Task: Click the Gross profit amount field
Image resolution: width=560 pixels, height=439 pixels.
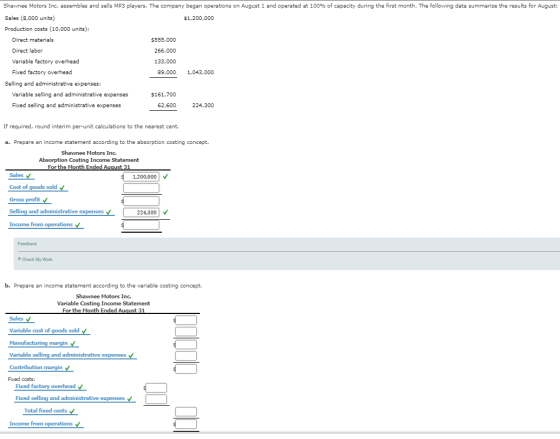Action: coord(141,201)
